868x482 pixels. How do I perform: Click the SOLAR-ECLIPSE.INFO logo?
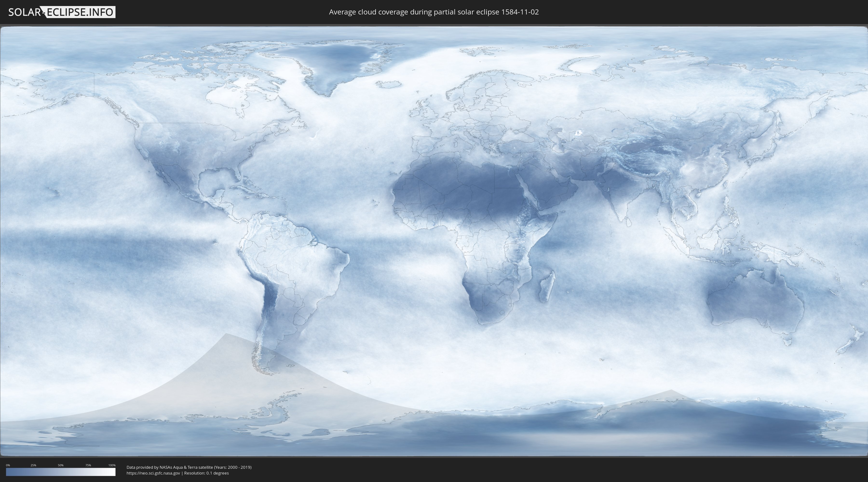(x=62, y=12)
